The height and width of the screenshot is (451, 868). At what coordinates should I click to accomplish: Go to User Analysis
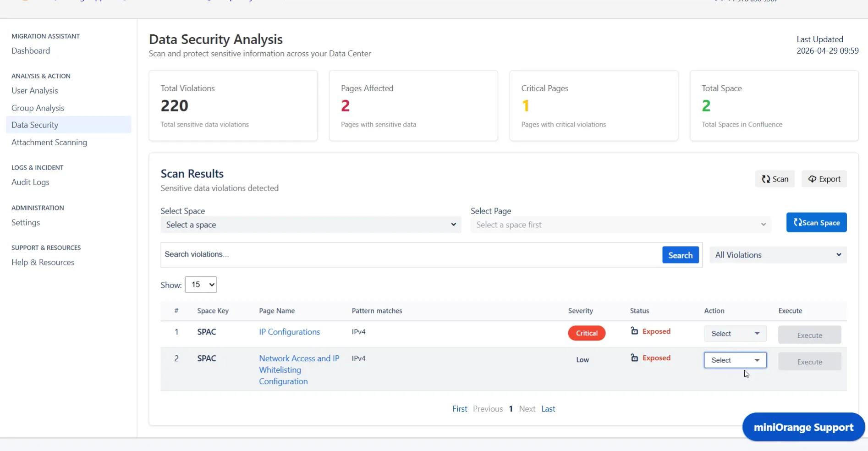(35, 91)
